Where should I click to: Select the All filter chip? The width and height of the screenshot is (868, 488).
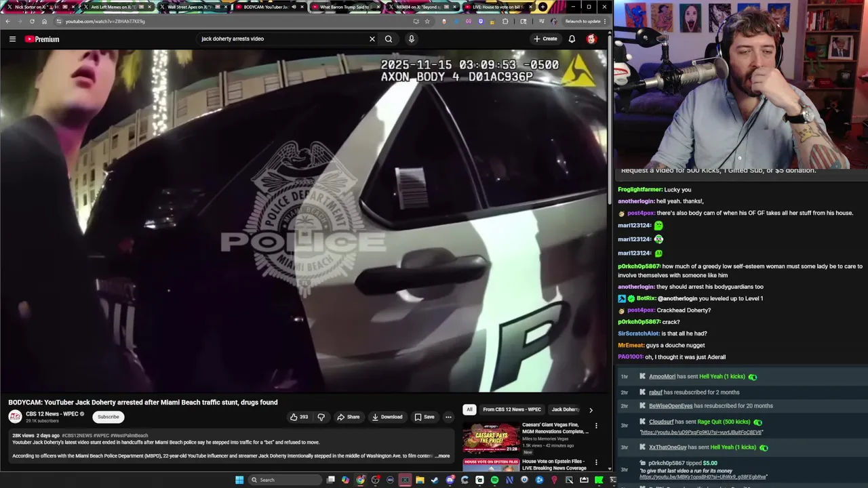(469, 409)
